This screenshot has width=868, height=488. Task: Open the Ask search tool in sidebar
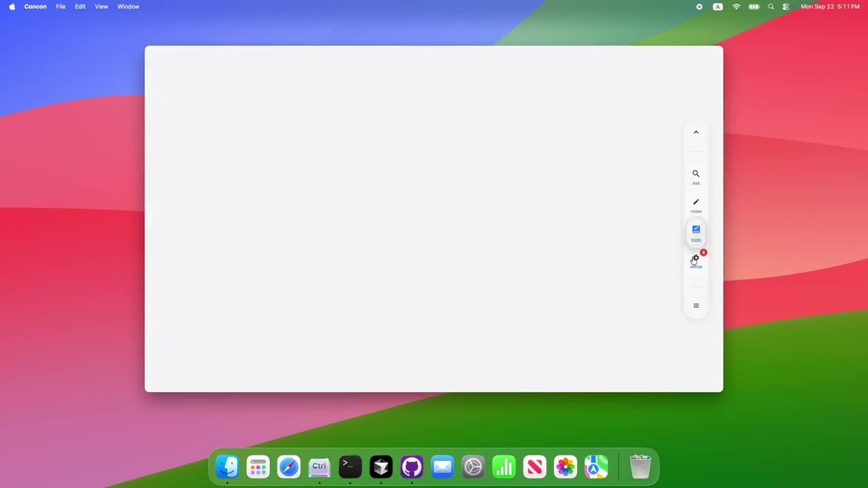click(696, 177)
